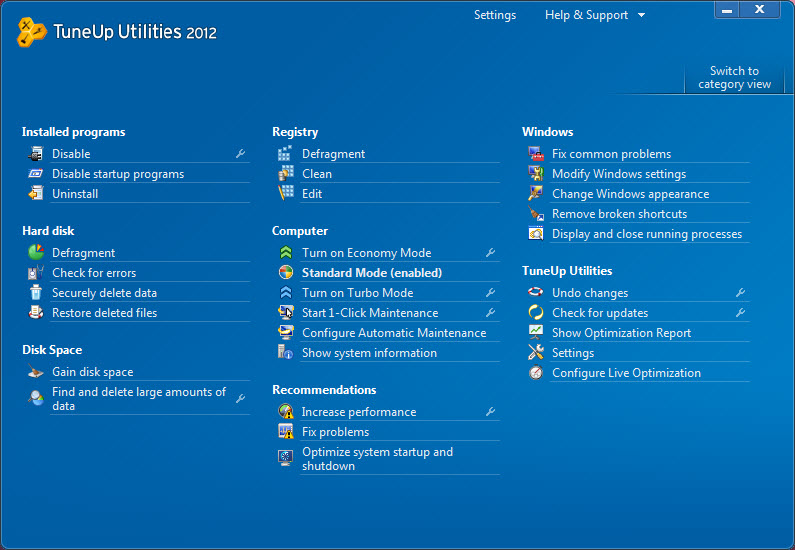795x550 pixels.
Task: Open Show Optimization Report
Action: (622, 333)
